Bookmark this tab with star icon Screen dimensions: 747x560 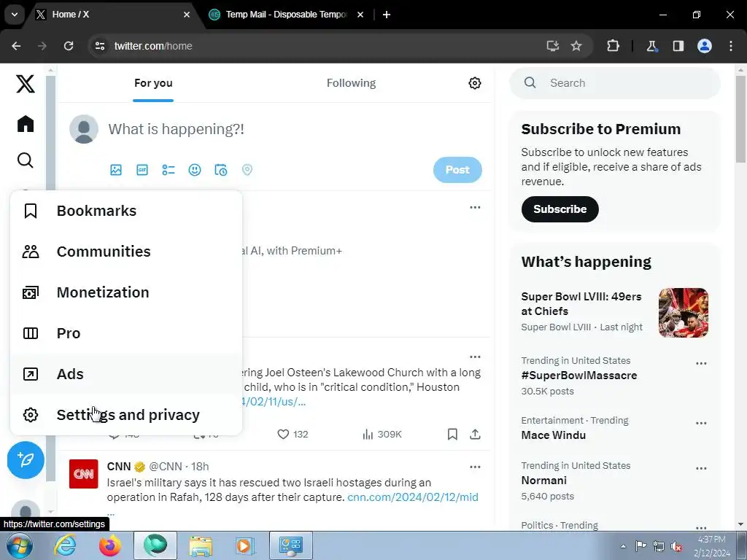[x=576, y=46]
